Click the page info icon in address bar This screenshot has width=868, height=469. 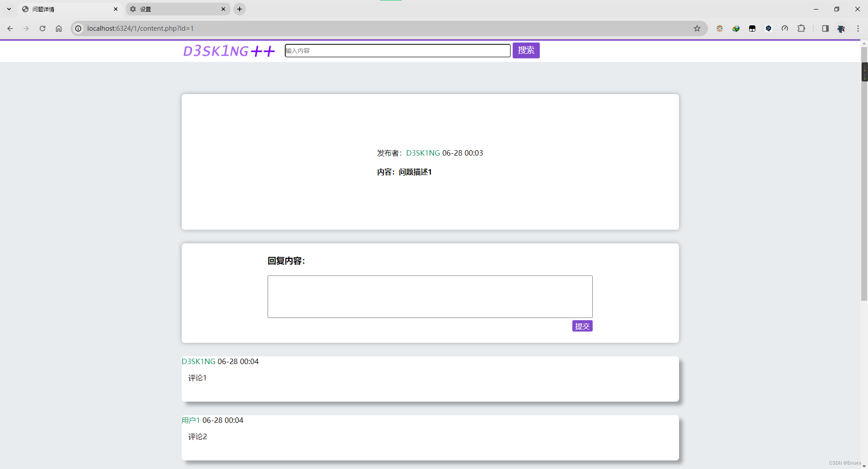(x=78, y=28)
